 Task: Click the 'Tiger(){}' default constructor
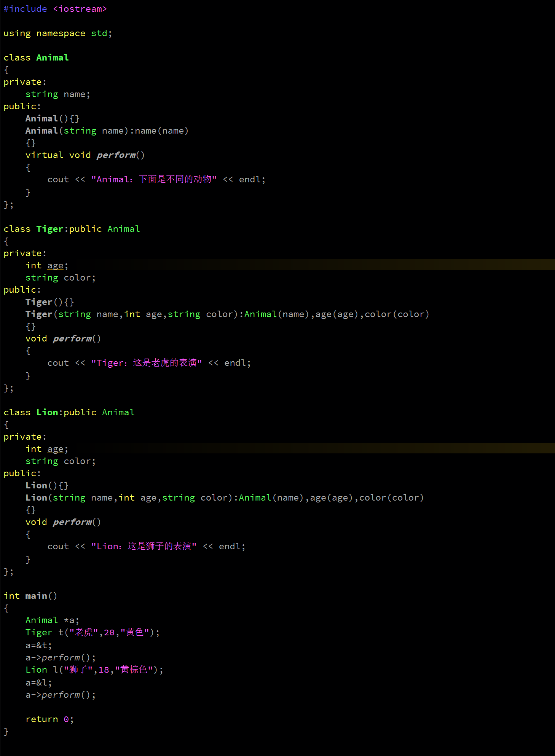coord(50,302)
